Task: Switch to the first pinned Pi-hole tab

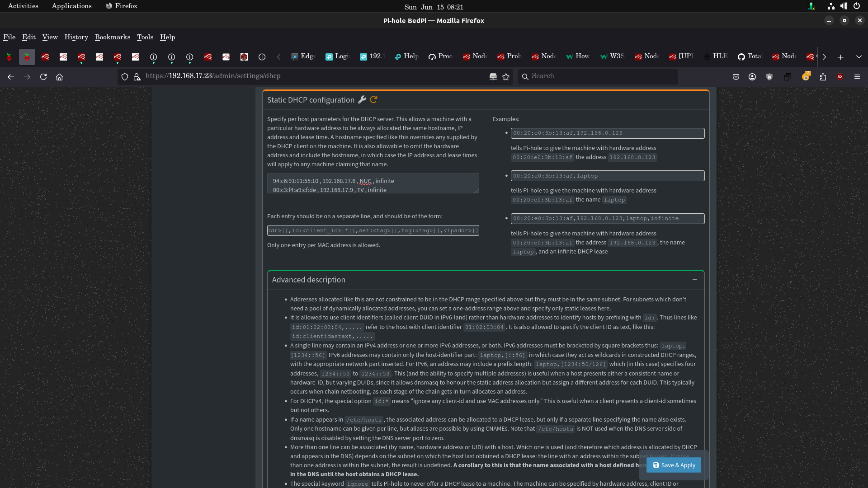Action: click(x=9, y=57)
